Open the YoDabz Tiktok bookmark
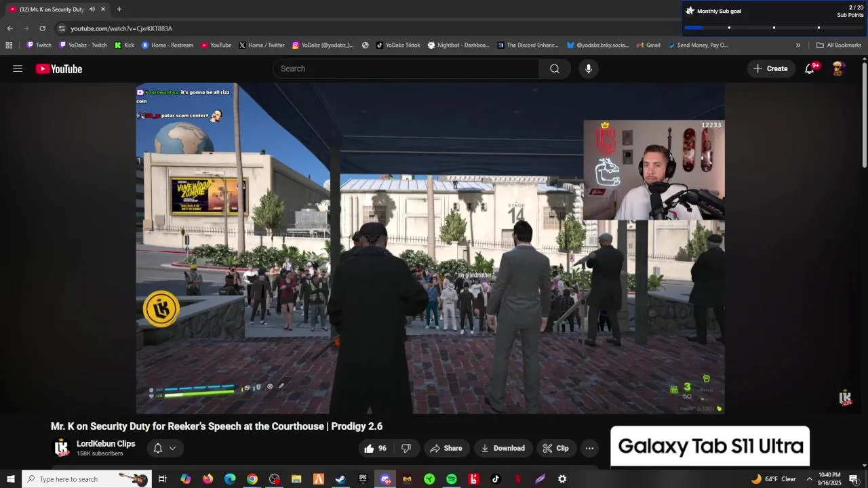The width and height of the screenshot is (868, 488). point(398,45)
